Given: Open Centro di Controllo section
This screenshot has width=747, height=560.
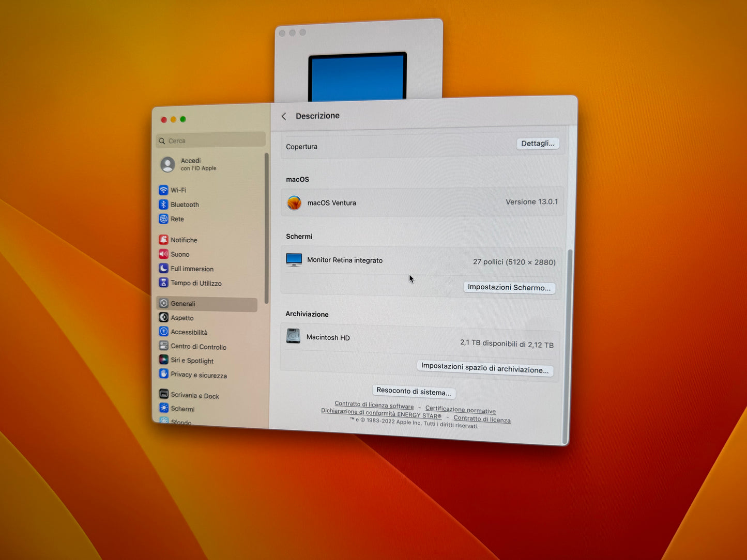Looking at the screenshot, I should (x=198, y=347).
